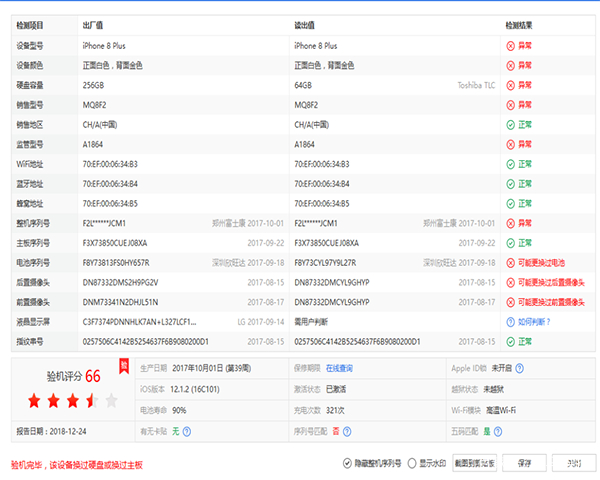Click the warning icon for 前置摄像头
Viewport: 600px width, 480px height.
coord(510,302)
